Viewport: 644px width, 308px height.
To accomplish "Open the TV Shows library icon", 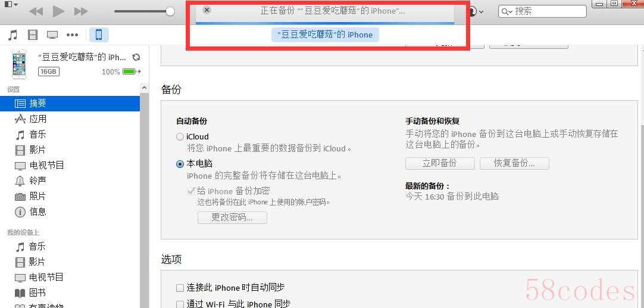I will point(52,35).
